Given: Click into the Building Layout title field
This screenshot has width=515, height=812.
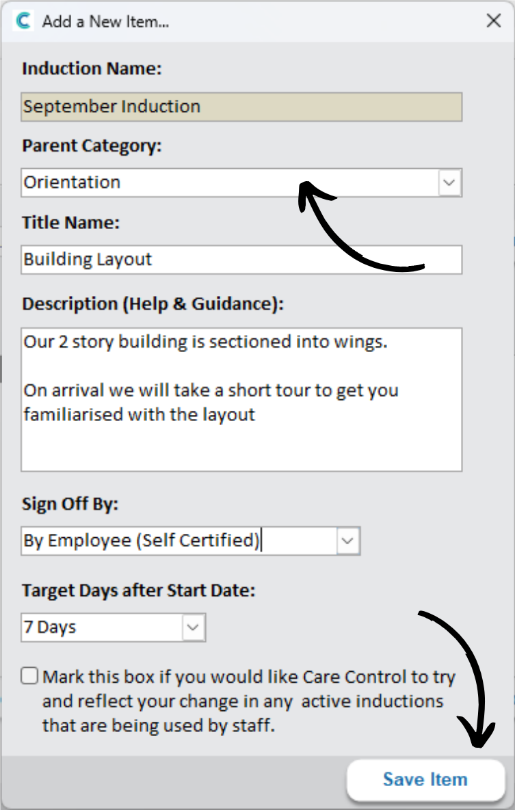Looking at the screenshot, I should coord(241,260).
